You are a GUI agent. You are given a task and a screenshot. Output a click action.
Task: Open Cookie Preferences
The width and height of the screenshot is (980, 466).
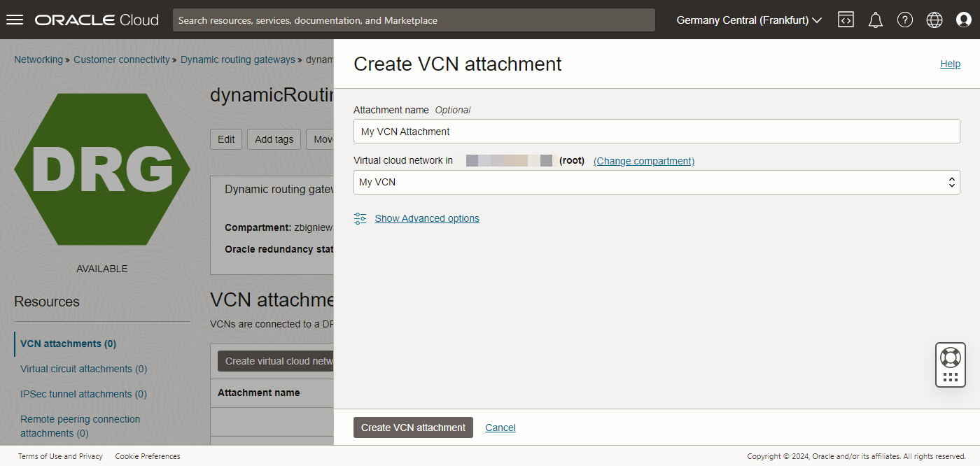point(148,456)
